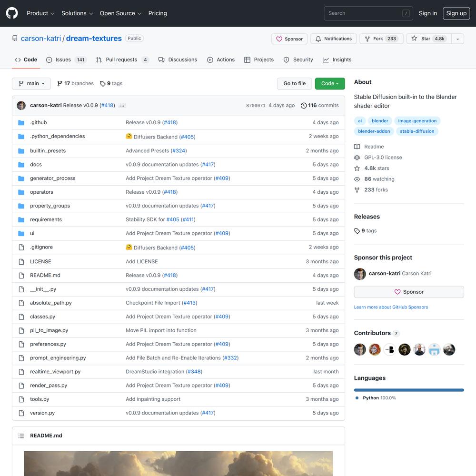The image size is (476, 476).
Task: Switch to the Insights tab
Action: click(x=337, y=60)
